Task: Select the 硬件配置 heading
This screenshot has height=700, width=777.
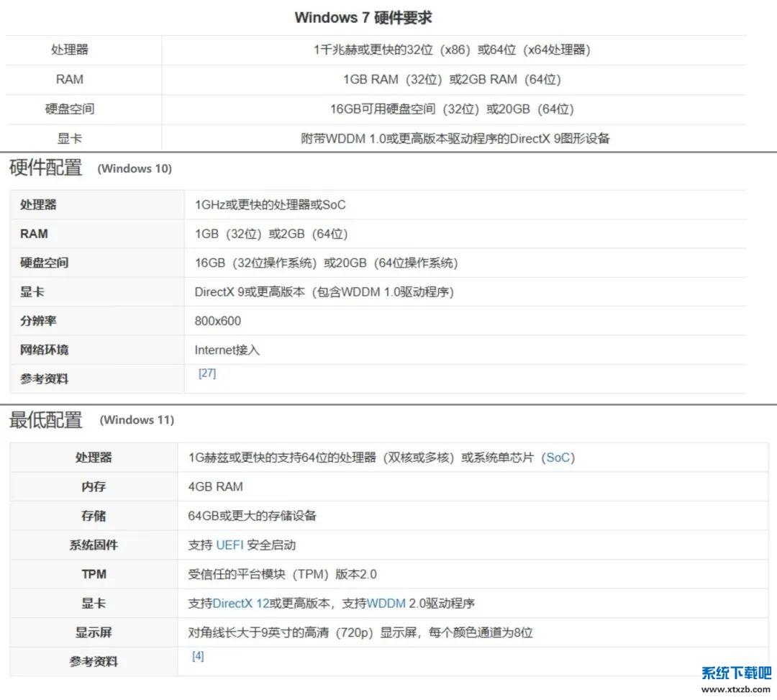Action: [45, 168]
